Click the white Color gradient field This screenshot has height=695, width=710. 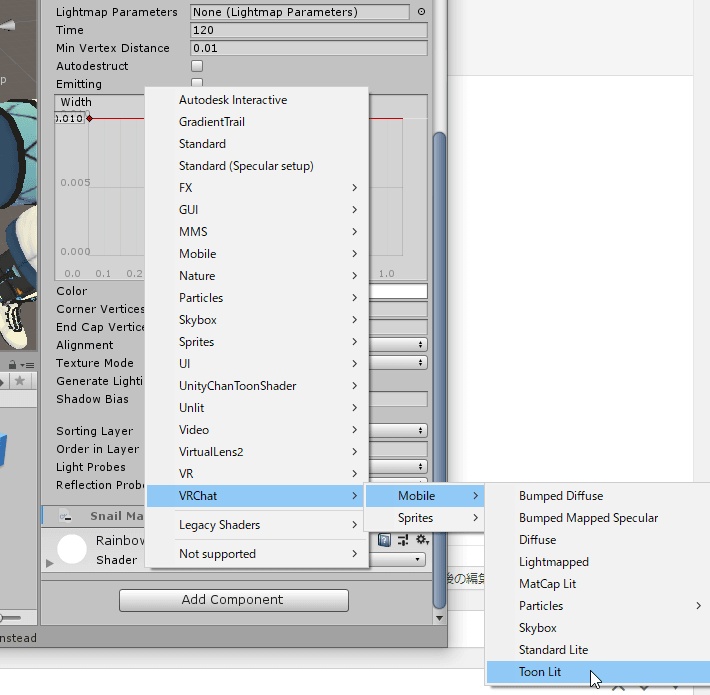(398, 291)
